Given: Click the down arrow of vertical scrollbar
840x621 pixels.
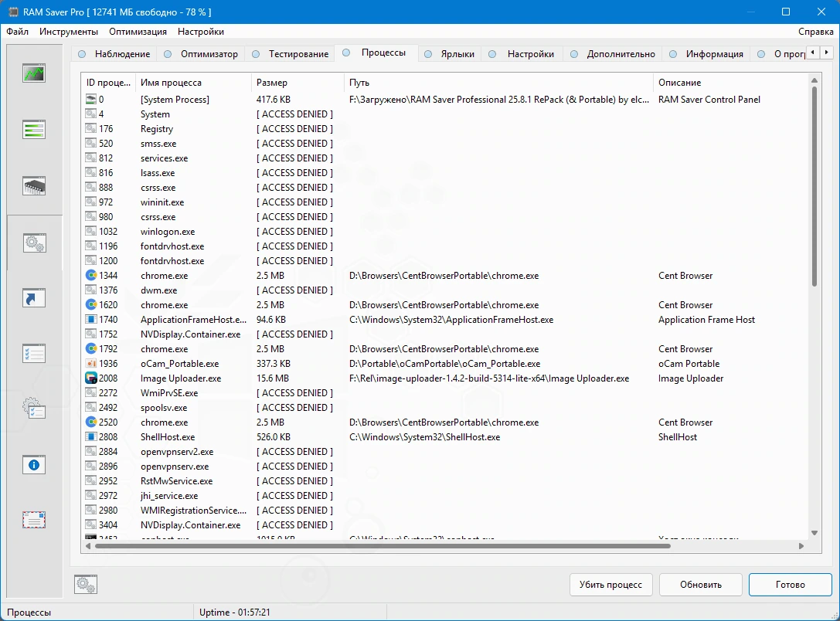Looking at the screenshot, I should [x=814, y=533].
